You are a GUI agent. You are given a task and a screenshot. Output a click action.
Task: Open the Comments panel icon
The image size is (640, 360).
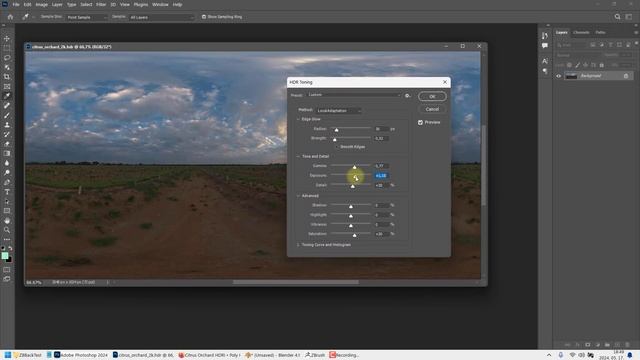pos(545,46)
